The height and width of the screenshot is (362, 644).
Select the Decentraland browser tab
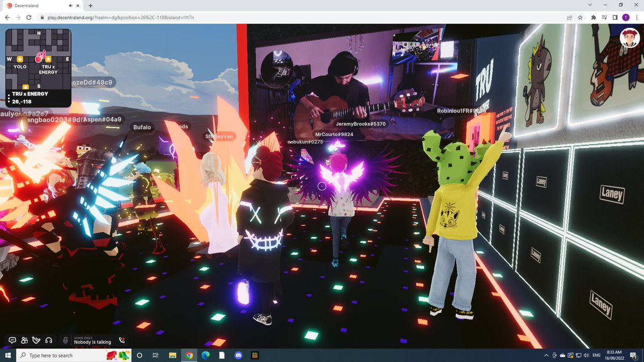42,5
